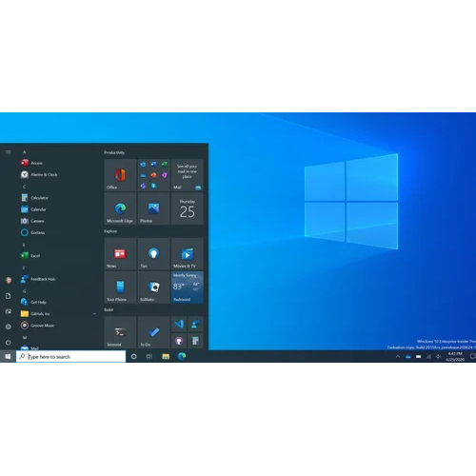476x476 pixels.
Task: Open Cortana from the taskbar
Action: click(134, 356)
